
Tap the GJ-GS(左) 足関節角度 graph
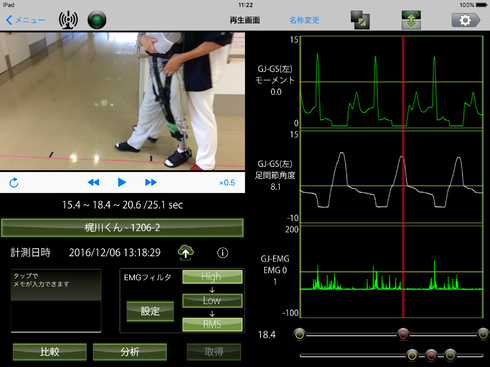[x=392, y=177]
